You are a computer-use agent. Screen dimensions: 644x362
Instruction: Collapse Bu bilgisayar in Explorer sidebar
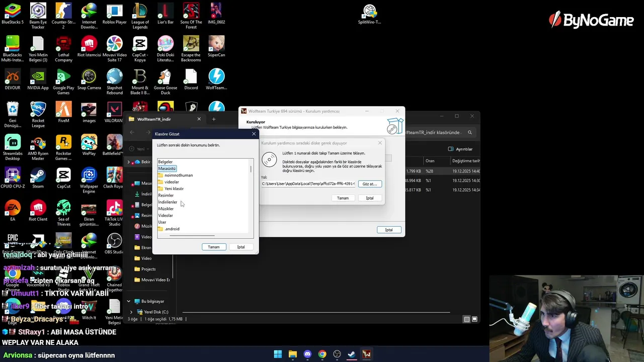128,301
